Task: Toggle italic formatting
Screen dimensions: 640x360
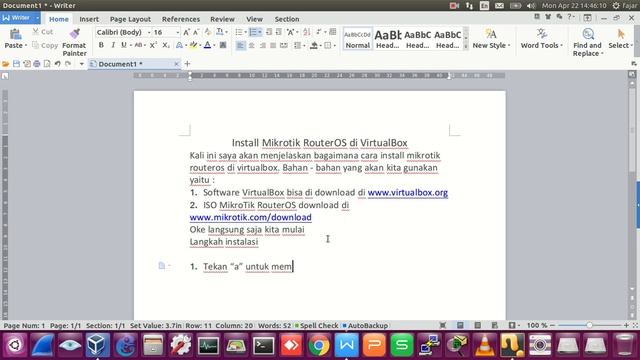Action: tap(113, 45)
